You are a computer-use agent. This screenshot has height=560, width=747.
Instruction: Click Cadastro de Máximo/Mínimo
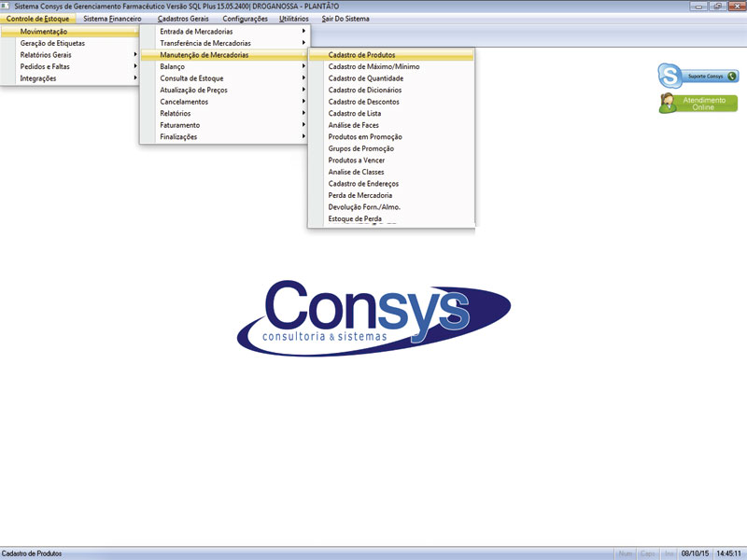tap(391, 66)
